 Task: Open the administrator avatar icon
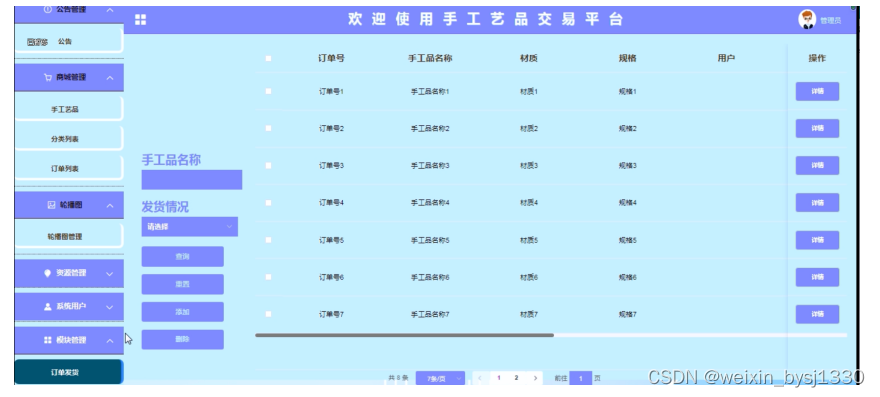coord(807,20)
